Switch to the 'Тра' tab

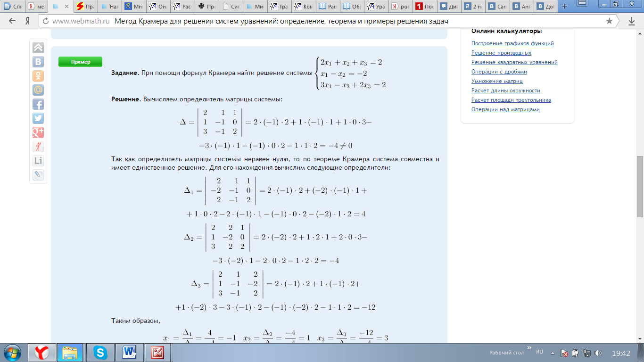(279, 7)
